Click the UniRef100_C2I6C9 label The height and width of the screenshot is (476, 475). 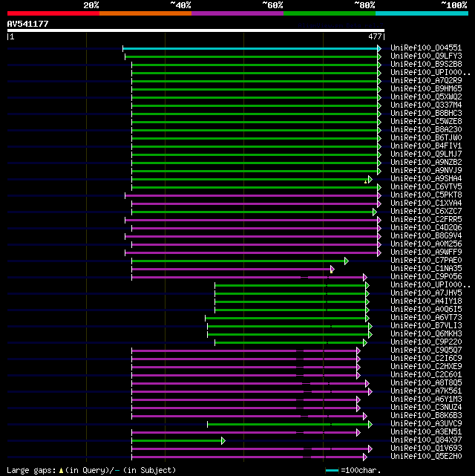click(x=426, y=359)
